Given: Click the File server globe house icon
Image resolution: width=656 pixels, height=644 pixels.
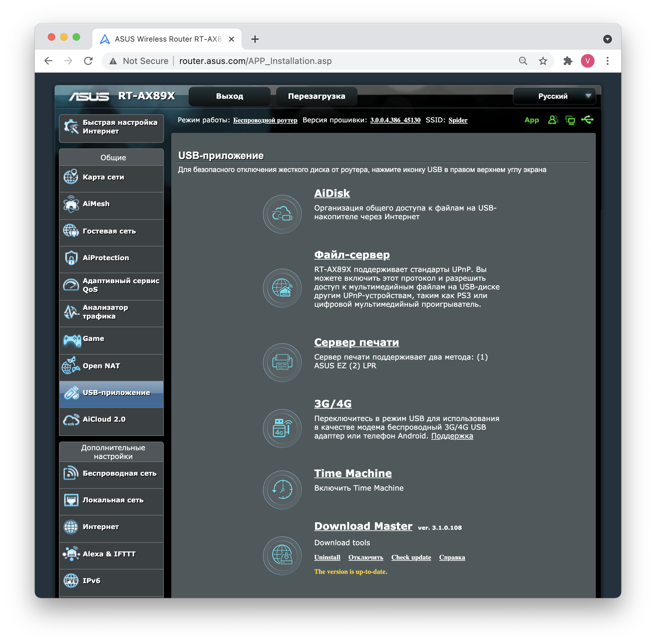Looking at the screenshot, I should 282,288.
